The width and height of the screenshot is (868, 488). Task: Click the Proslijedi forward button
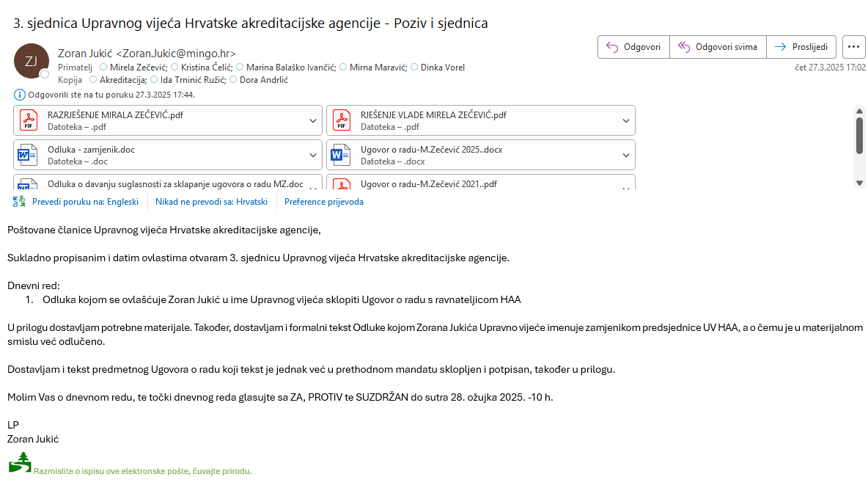802,47
